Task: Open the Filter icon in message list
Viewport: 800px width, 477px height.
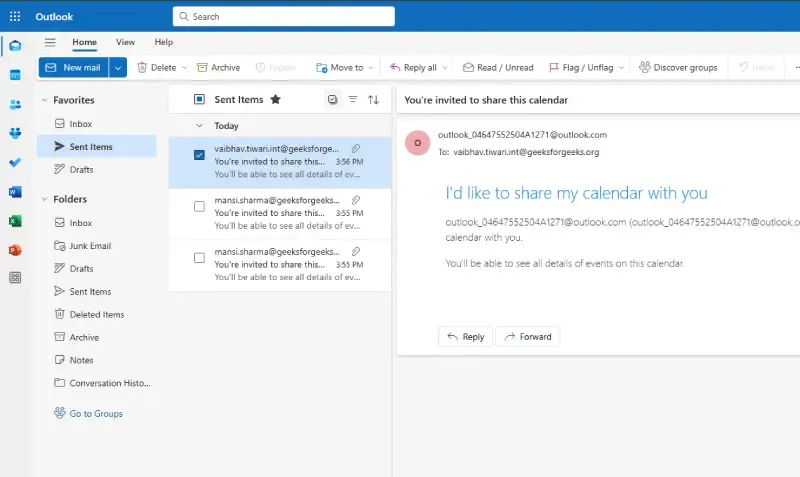Action: (353, 99)
